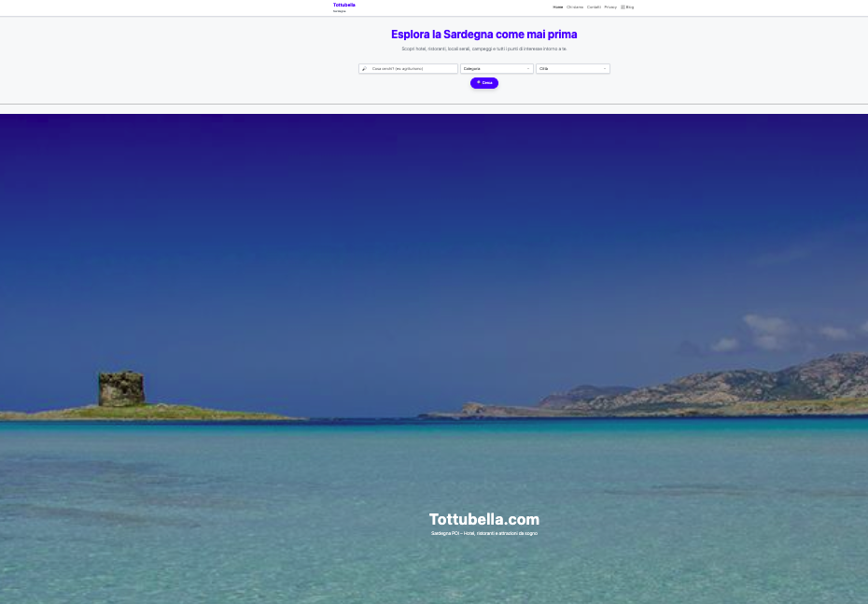Screen dimensions: 868x604
Task: Open the Privacy page from the top menu
Action: pyautogui.click(x=610, y=7)
